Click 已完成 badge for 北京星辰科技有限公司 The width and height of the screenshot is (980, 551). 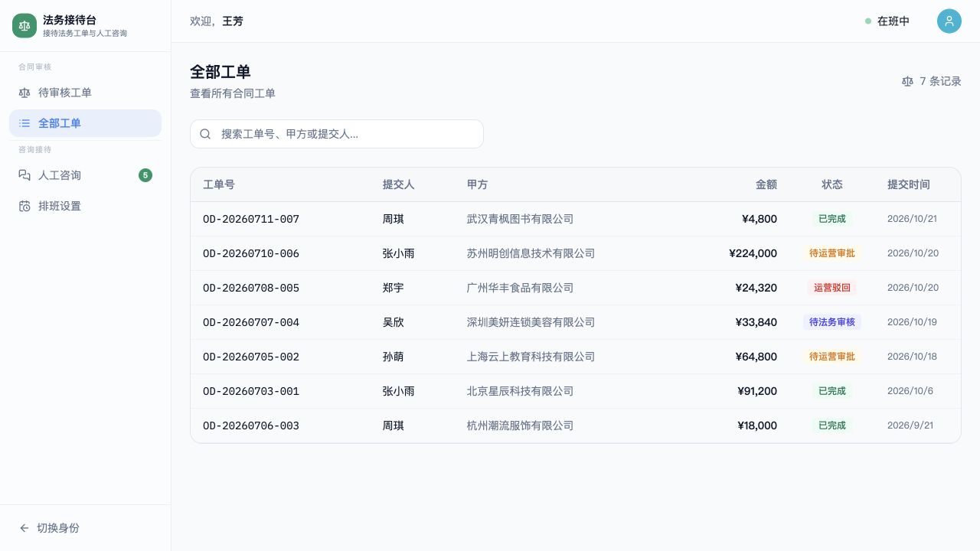(832, 391)
